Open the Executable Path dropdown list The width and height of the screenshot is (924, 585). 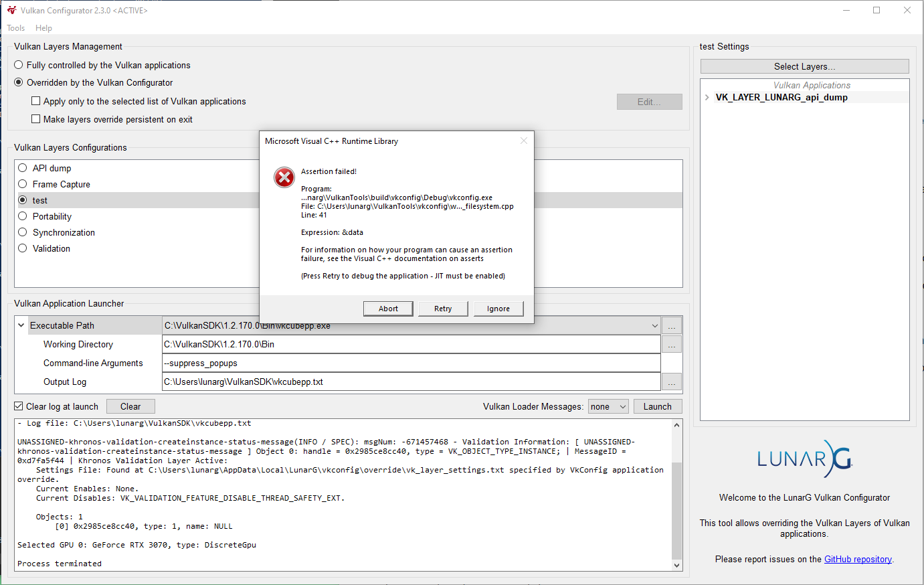(x=655, y=325)
